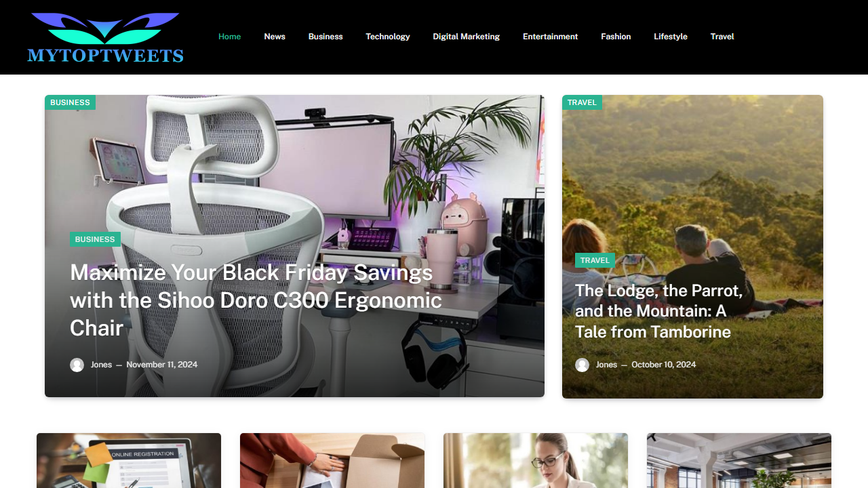Open the cardboard box post thumbnail
The image size is (868, 488).
(332, 460)
